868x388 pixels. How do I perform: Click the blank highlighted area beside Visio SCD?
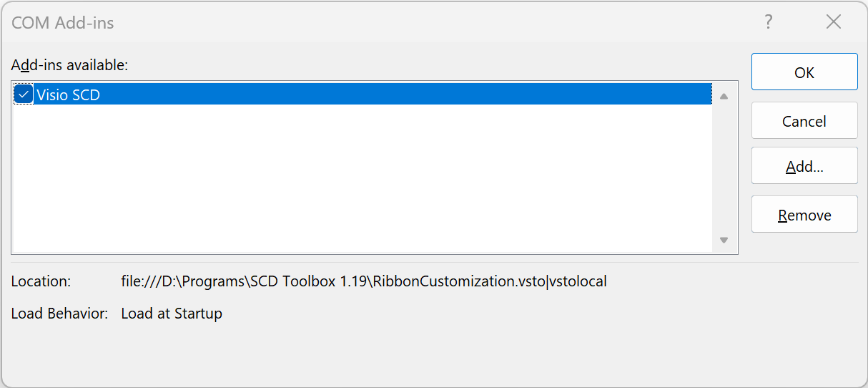406,94
